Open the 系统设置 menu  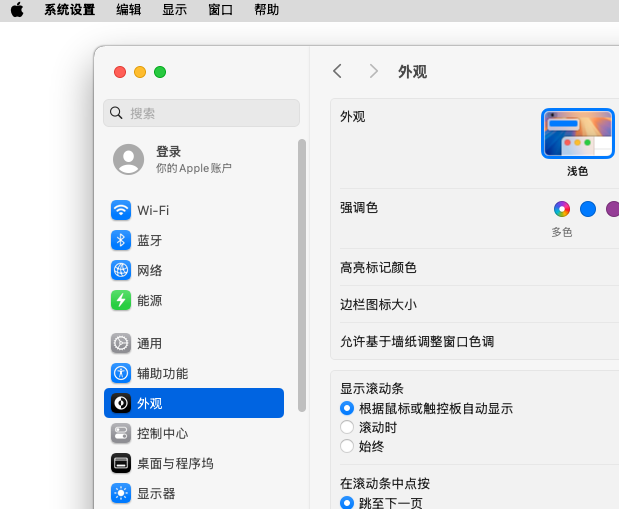tap(69, 9)
